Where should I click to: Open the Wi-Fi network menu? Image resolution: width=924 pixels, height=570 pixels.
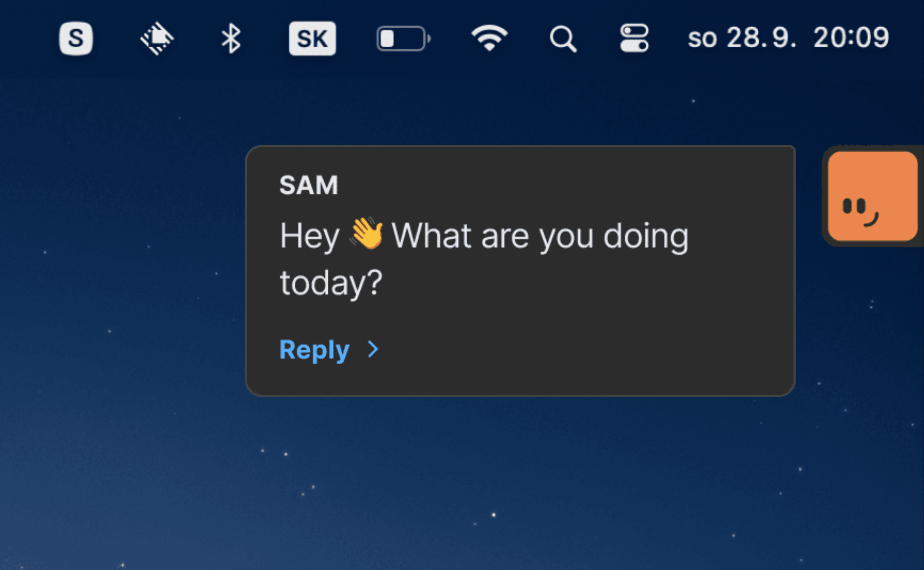(489, 38)
